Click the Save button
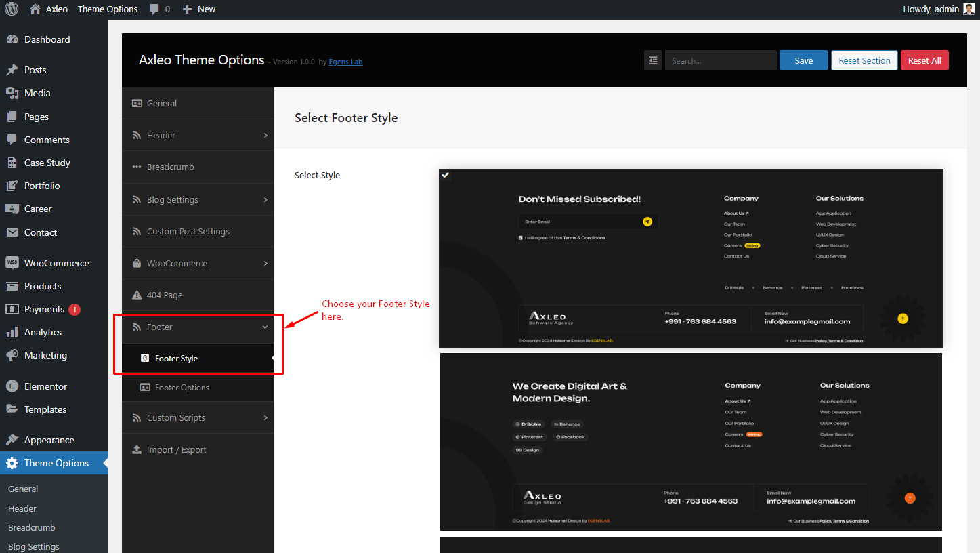The image size is (980, 553). (x=804, y=60)
